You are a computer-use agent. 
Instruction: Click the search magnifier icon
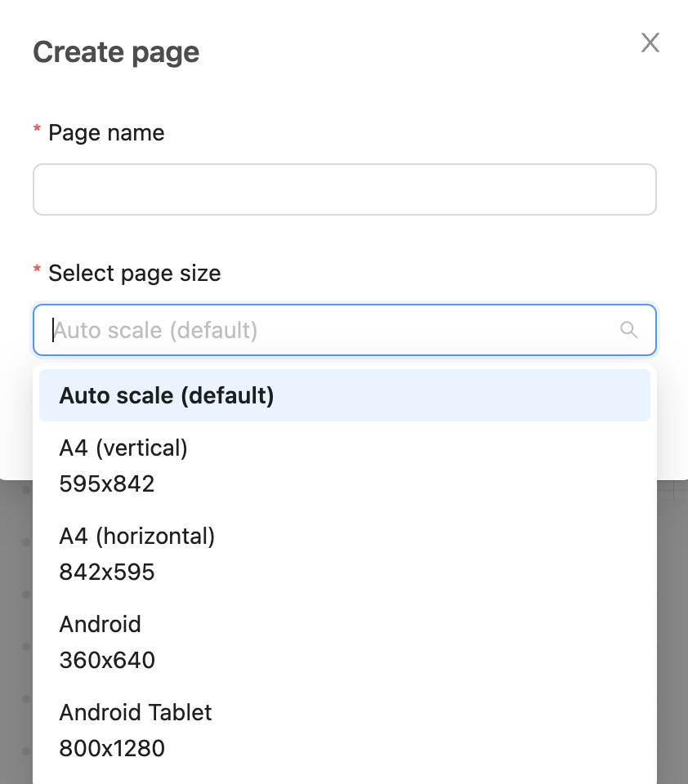pyautogui.click(x=628, y=330)
